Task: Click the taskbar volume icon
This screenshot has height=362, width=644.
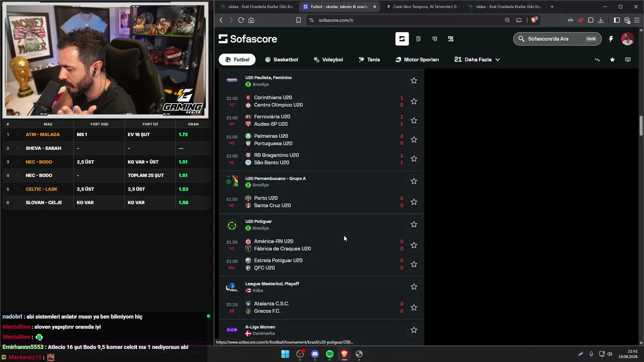Action: 610,354
